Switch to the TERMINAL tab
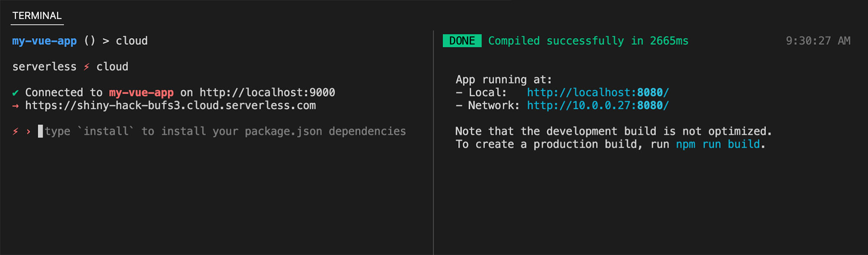868x255 pixels. [37, 16]
